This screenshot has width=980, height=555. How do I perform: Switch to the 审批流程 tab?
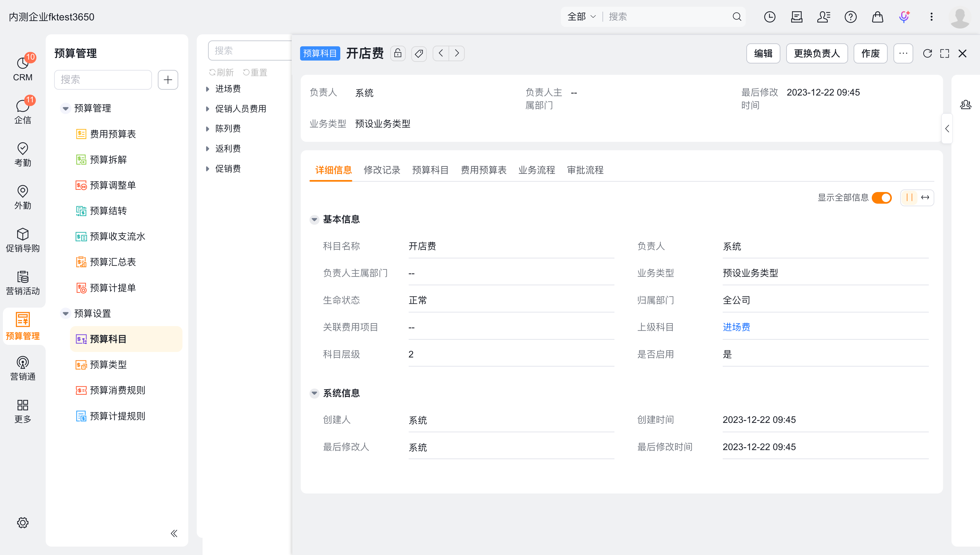tap(585, 170)
